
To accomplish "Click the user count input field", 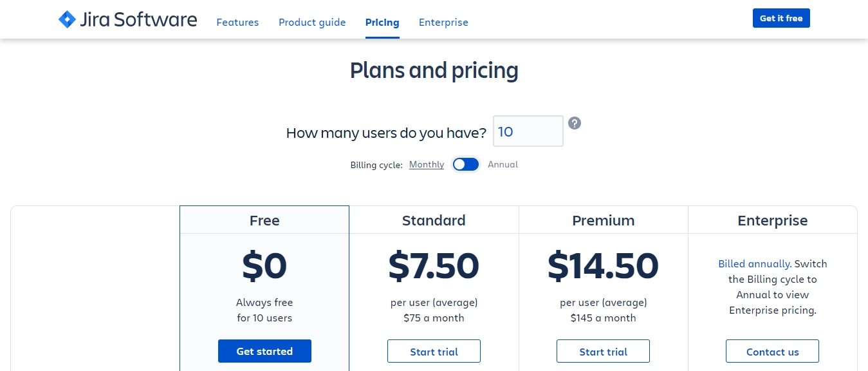I will point(528,131).
